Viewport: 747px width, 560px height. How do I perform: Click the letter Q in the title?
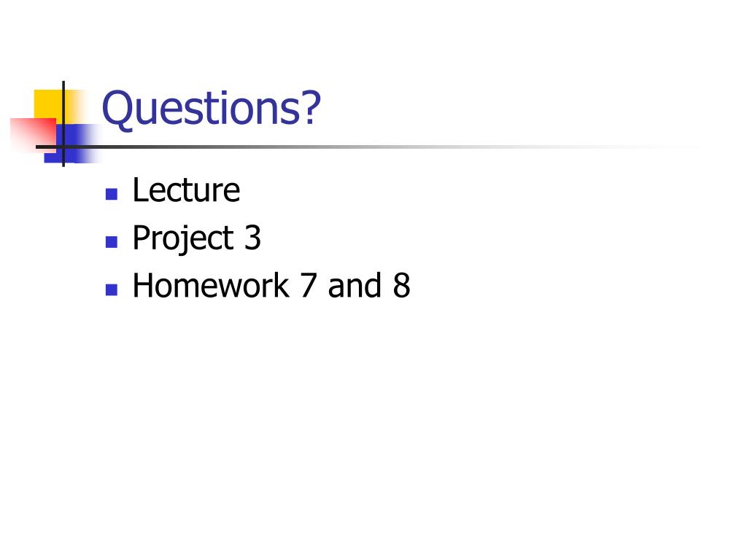[117, 109]
